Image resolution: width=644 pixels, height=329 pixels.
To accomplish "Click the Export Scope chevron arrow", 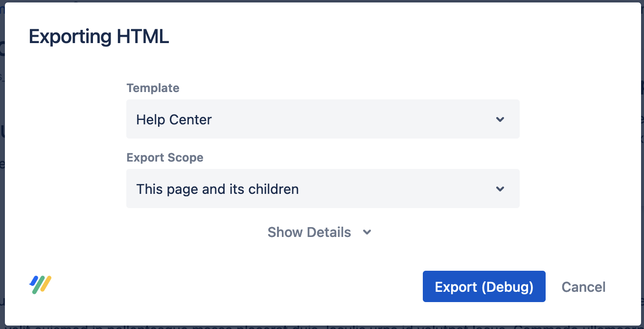I will click(x=500, y=189).
